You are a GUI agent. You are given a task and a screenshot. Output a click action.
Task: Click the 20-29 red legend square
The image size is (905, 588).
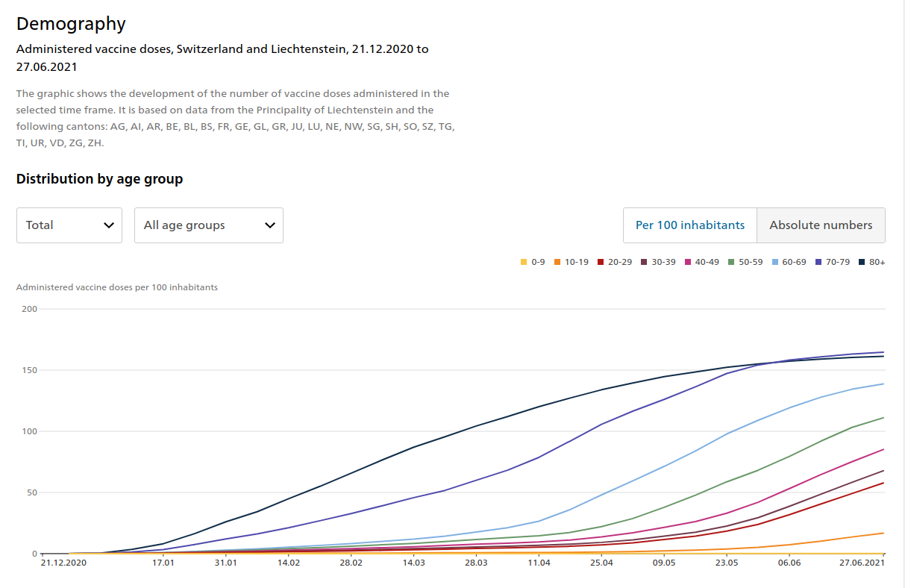[x=601, y=262]
